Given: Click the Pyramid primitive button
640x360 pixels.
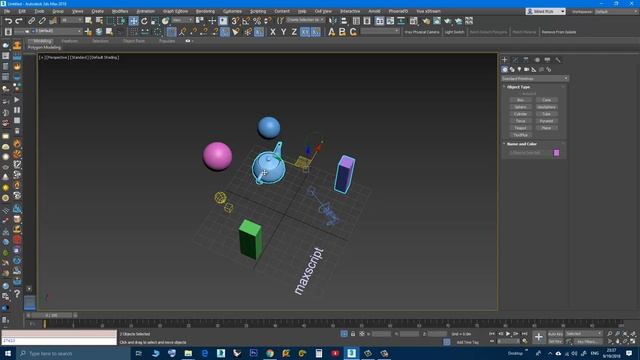Looking at the screenshot, I should point(546,121).
